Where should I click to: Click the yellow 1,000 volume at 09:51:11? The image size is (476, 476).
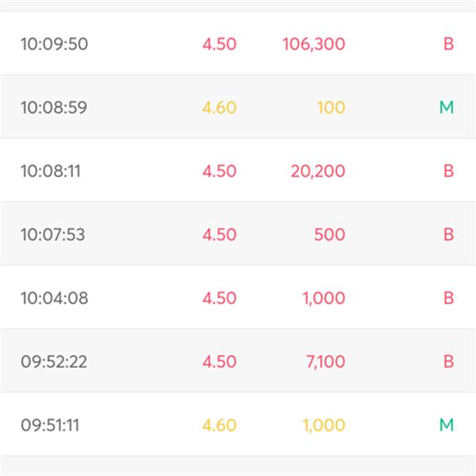coord(324,425)
